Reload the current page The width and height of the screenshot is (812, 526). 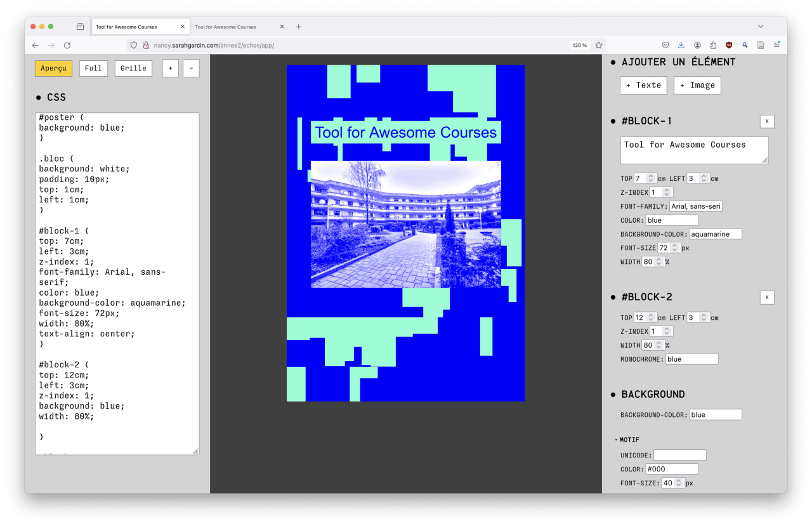pos(67,45)
